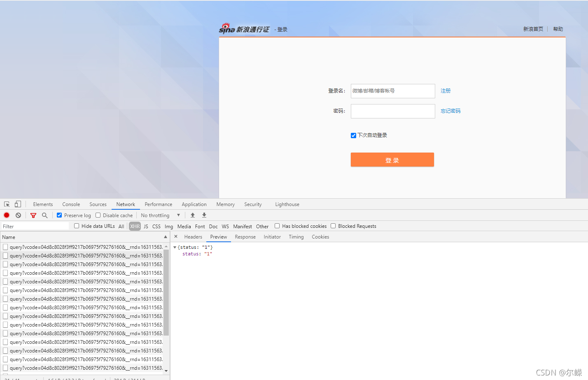Image resolution: width=588 pixels, height=380 pixels.
Task: Select the Network tab
Action: coord(126,204)
